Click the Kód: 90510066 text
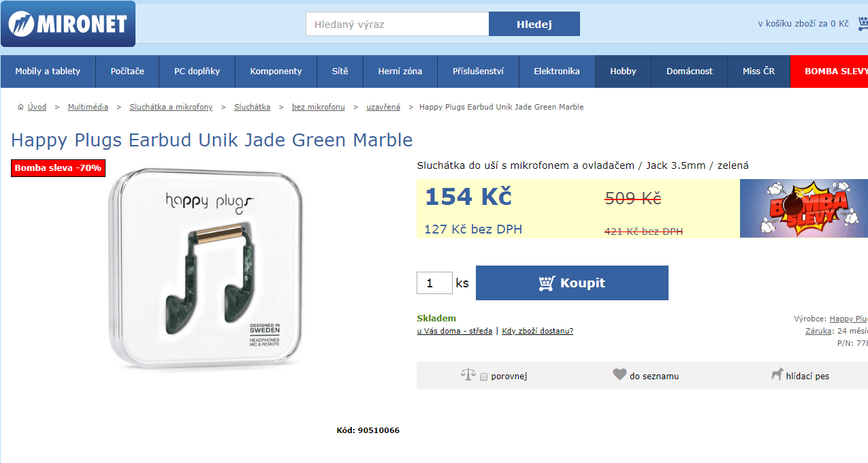The width and height of the screenshot is (868, 463). [x=368, y=430]
